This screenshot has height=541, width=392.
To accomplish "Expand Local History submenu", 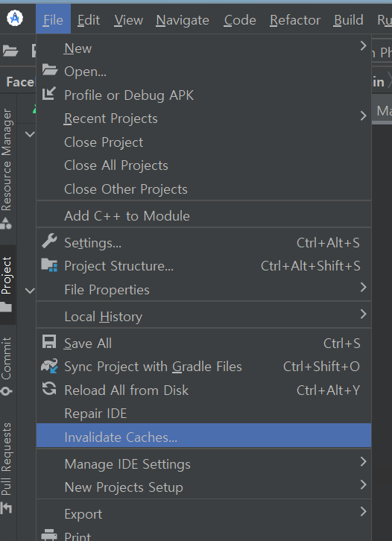I will tap(363, 314).
